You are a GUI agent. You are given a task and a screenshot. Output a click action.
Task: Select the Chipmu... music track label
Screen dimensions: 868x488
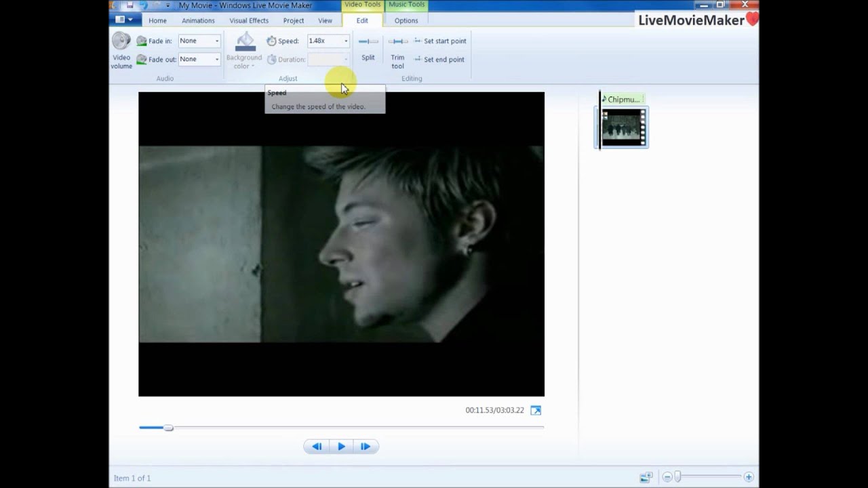(623, 99)
